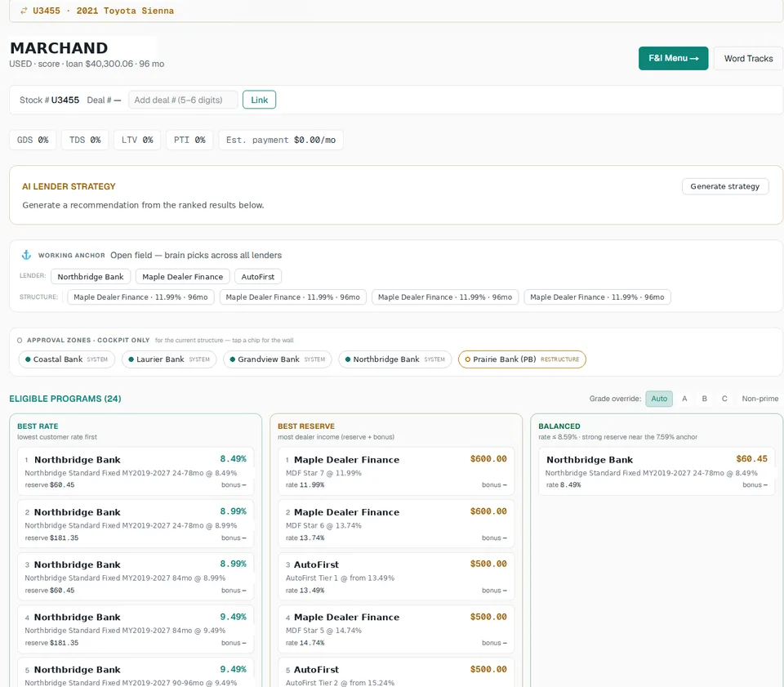Open the F&I Menu
Screen dimensions: 784x687
[673, 59]
